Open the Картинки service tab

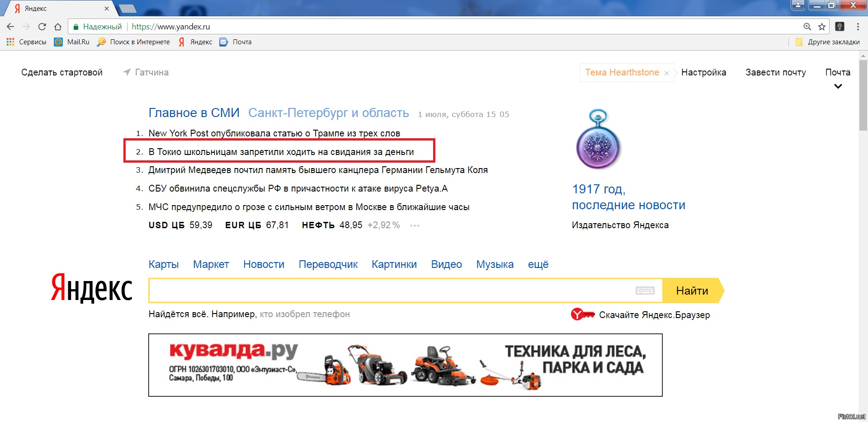[394, 264]
